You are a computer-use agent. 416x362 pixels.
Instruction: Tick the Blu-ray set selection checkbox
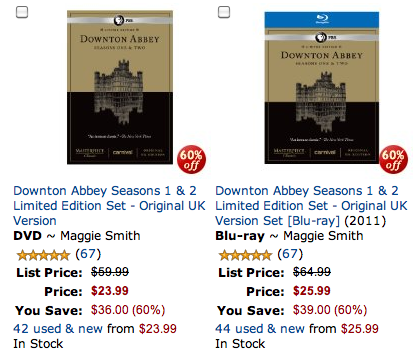point(224,12)
